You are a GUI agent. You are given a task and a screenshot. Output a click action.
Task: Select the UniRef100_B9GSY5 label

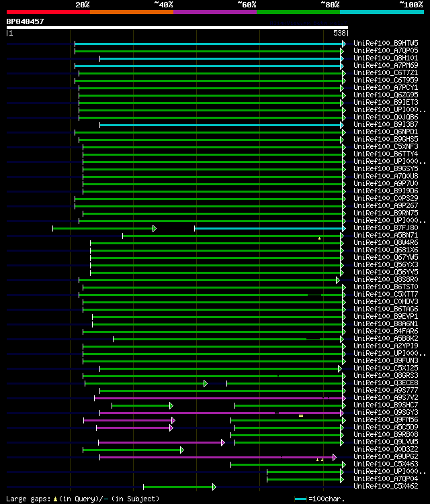point(386,169)
